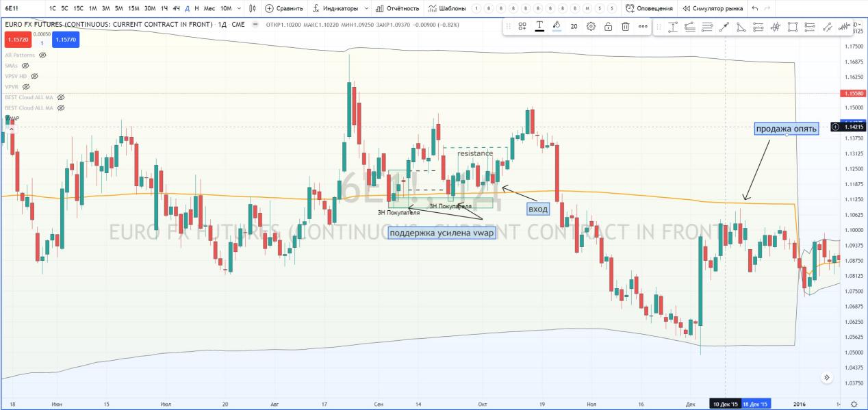Lock the selected drawing with the padlock
868x410 pixels.
click(608, 27)
